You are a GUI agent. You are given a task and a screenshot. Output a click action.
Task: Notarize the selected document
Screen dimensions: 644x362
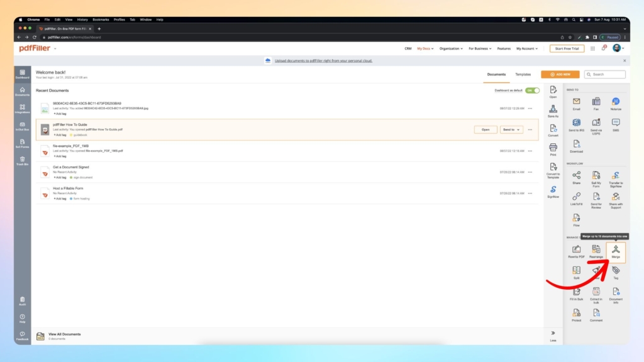pos(615,104)
